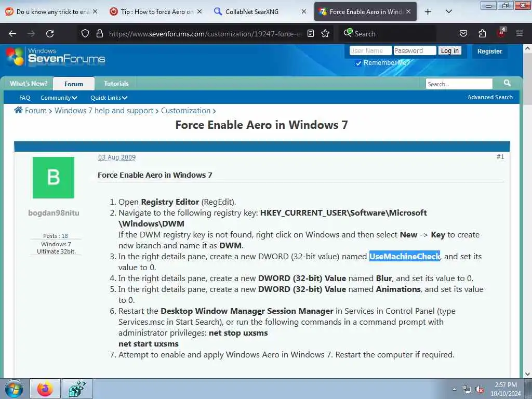Screen dimensions: 532x399
Task: Click the browser Back arrow
Action: click(12, 34)
